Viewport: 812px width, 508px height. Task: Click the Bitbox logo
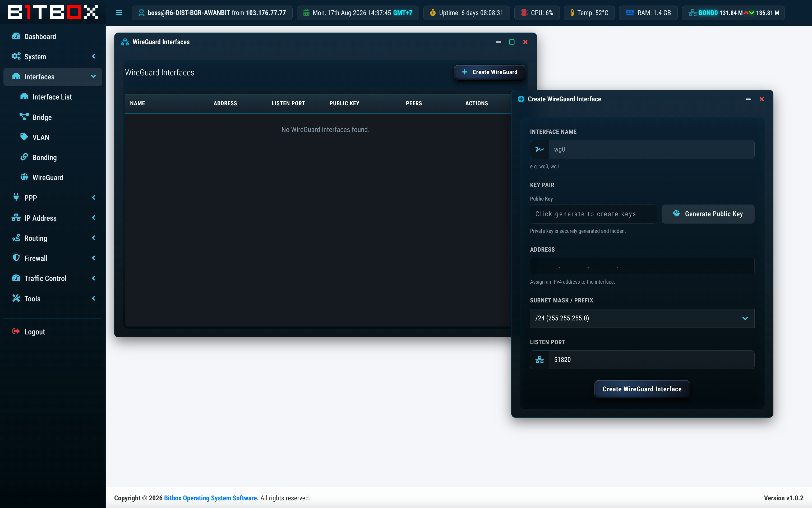[x=53, y=12]
